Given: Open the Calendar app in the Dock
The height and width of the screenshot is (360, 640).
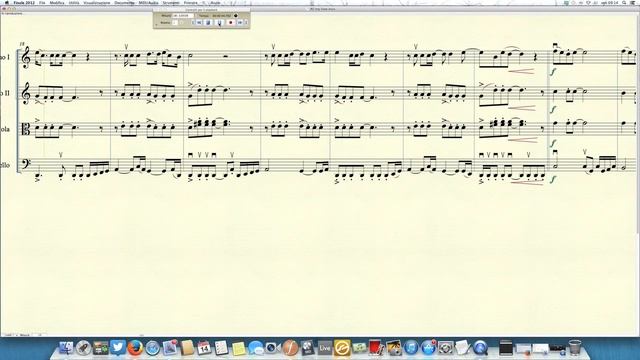Looking at the screenshot, I should [x=204, y=348].
